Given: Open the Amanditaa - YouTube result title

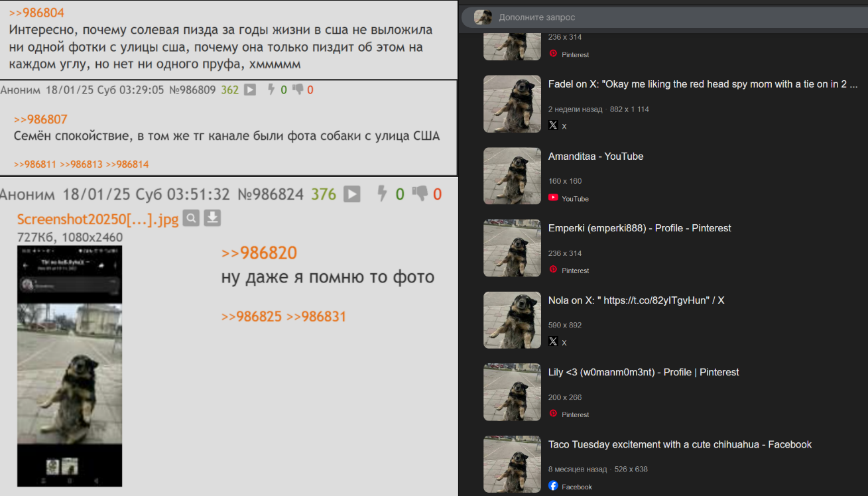Looking at the screenshot, I should [x=595, y=156].
